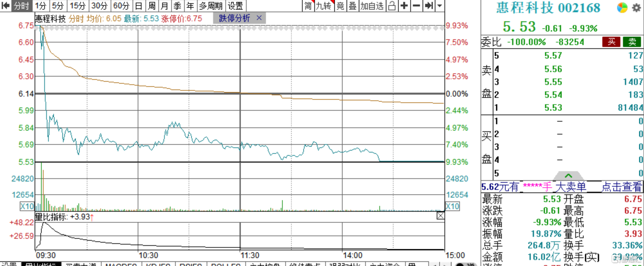Select sell level 4 price 5.56

(553, 69)
